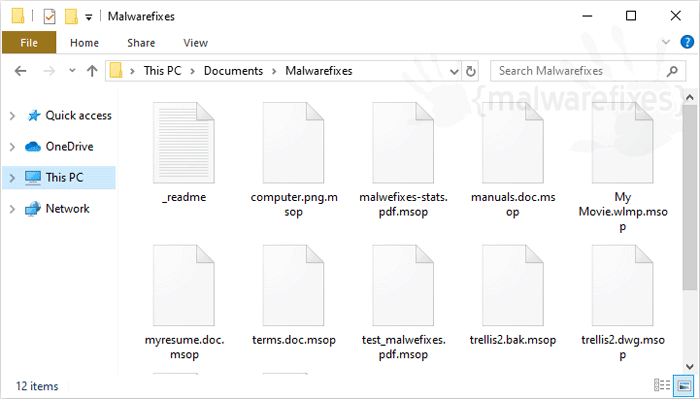This screenshot has height=399, width=700.
Task: Navigate to Documents breadcrumb
Action: 233,71
